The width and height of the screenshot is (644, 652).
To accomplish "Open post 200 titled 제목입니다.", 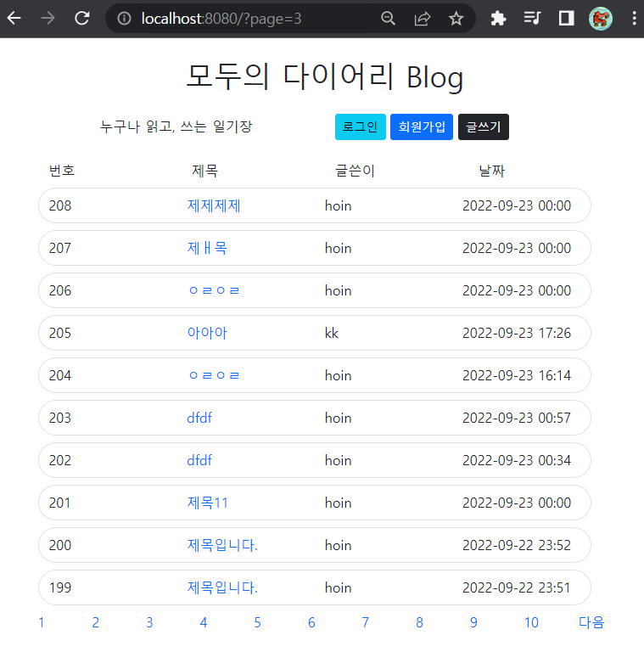I will tap(222, 545).
